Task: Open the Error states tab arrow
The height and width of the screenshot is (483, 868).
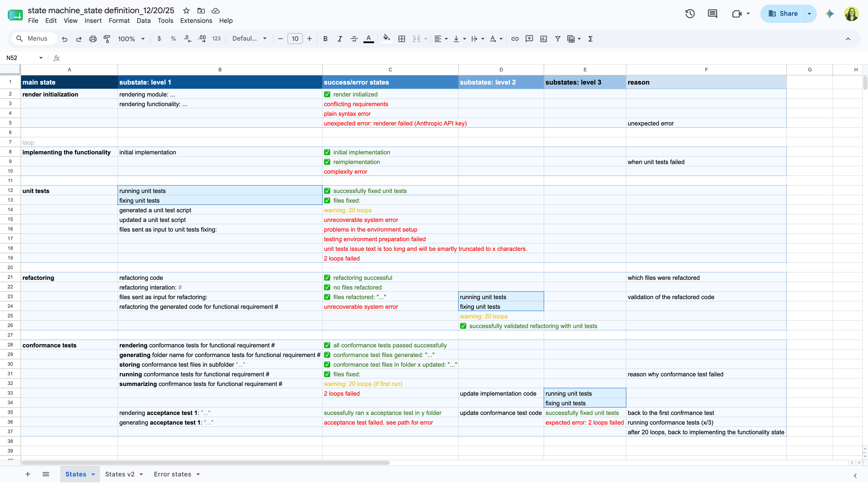Action: click(198, 474)
